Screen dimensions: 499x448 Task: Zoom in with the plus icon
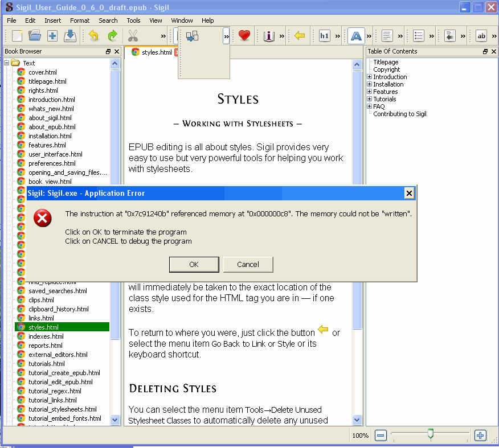(x=480, y=435)
